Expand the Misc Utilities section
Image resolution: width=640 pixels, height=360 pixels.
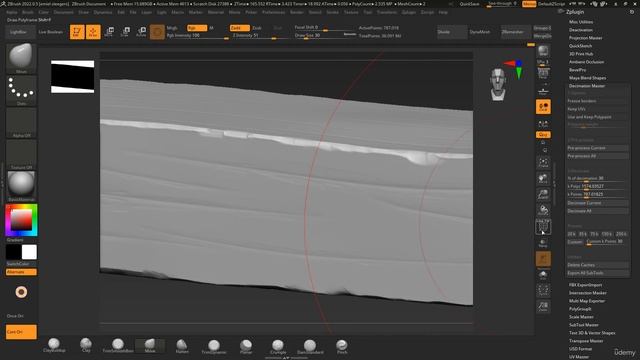(x=581, y=22)
